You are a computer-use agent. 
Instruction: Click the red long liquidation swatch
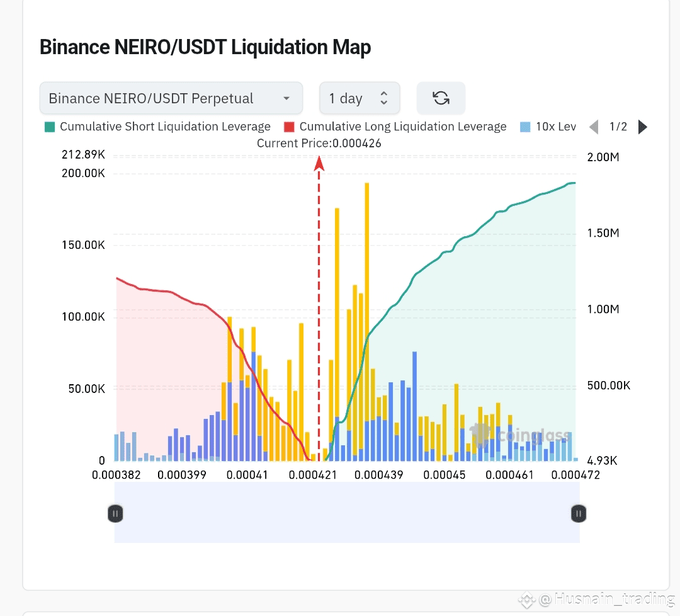click(289, 127)
